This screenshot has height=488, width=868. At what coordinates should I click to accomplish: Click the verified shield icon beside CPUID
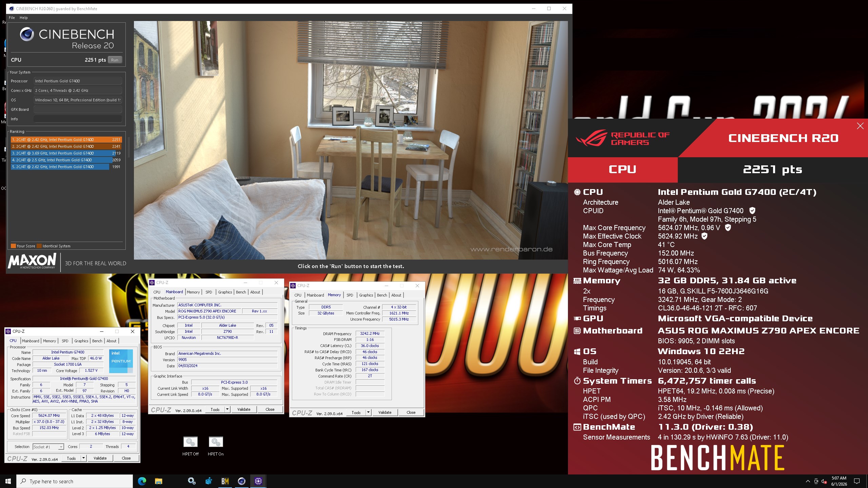click(x=752, y=210)
